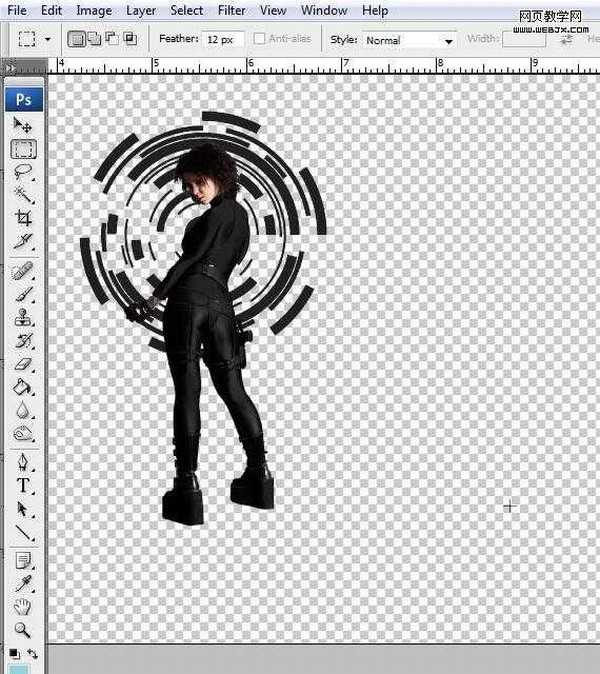The image size is (600, 674).
Task: Click the Feather input field
Action: (x=224, y=40)
